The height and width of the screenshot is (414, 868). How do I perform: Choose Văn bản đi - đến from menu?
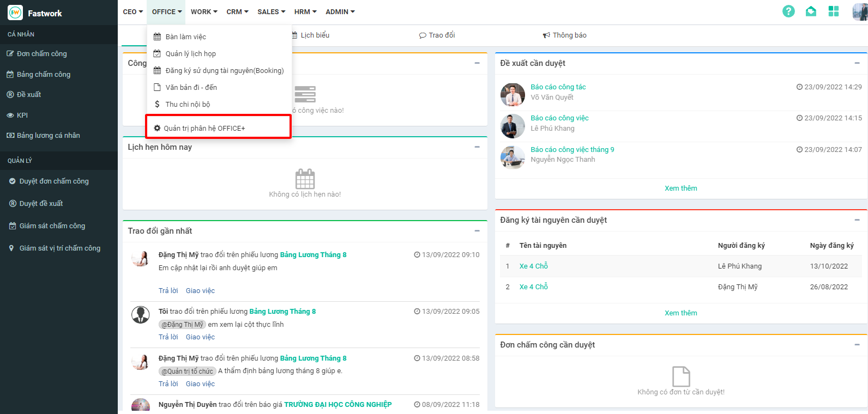(191, 87)
